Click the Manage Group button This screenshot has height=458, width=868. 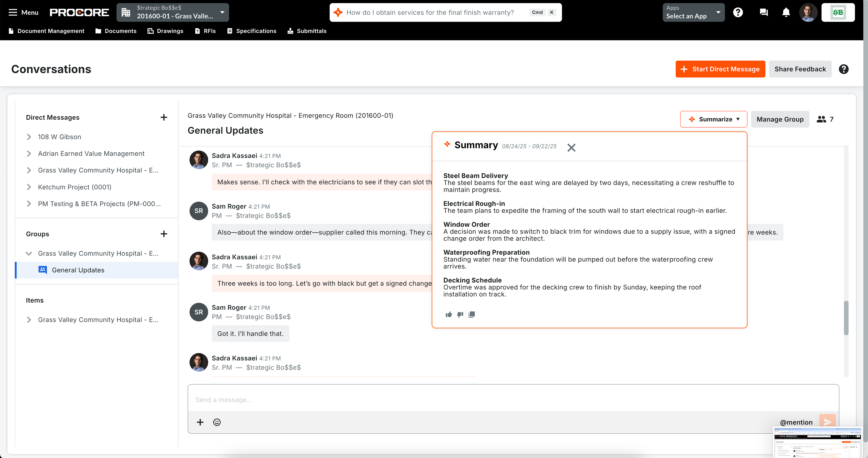point(780,119)
